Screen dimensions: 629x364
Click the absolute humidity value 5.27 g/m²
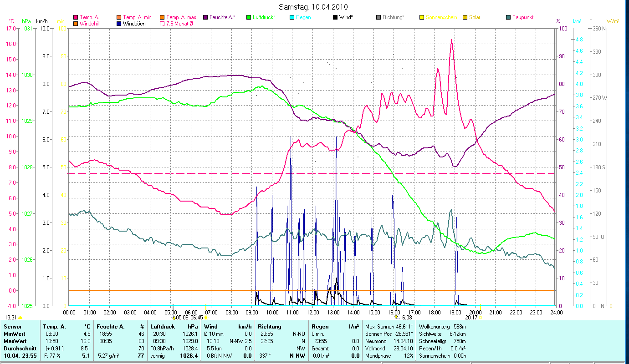108,356
